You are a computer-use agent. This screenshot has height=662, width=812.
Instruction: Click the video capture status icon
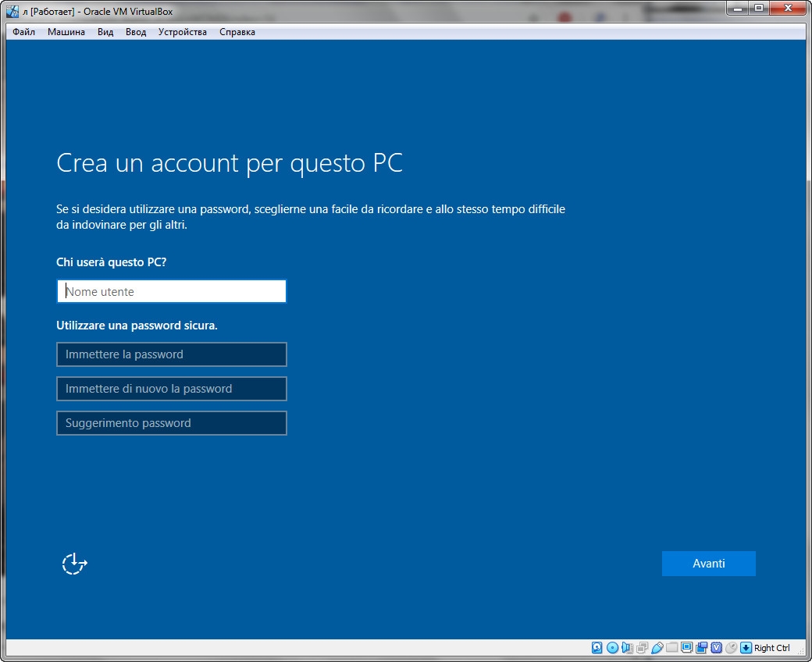click(701, 648)
